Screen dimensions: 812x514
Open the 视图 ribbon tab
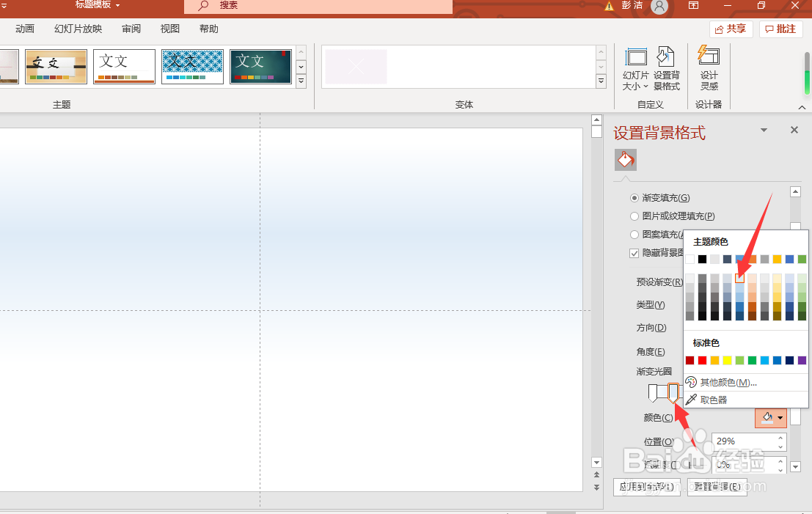(x=170, y=29)
